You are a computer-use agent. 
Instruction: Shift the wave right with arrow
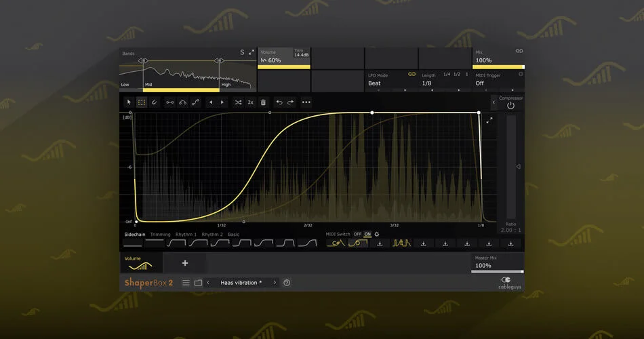(222, 102)
